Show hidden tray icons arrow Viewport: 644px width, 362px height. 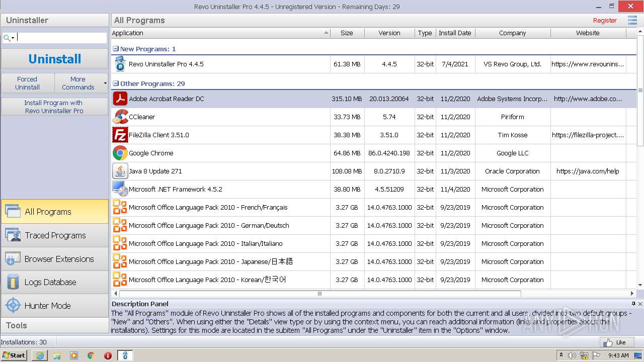[561, 355]
